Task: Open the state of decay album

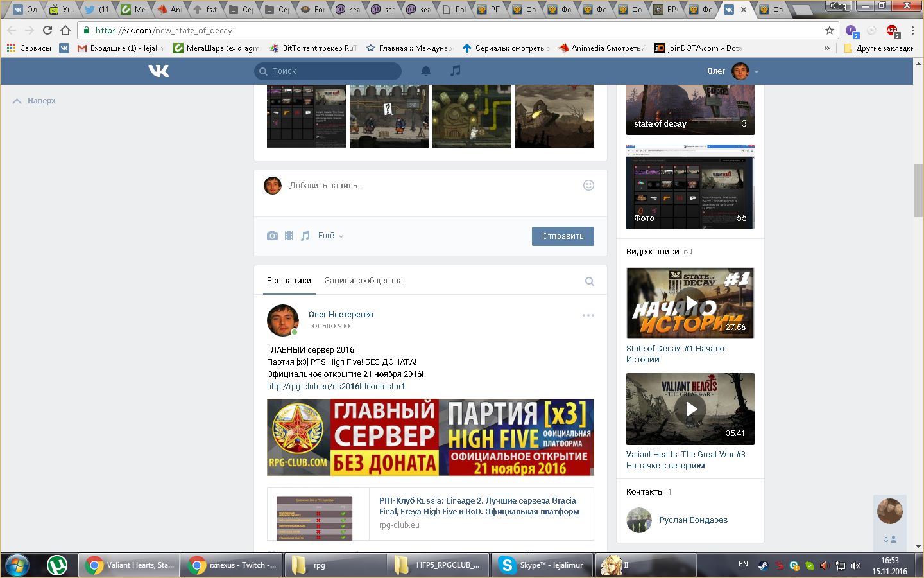Action: click(690, 109)
